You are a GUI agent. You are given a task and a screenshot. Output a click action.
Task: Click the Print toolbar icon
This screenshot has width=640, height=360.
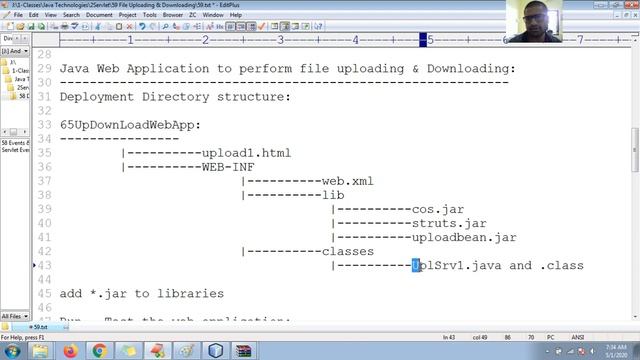click(x=64, y=27)
